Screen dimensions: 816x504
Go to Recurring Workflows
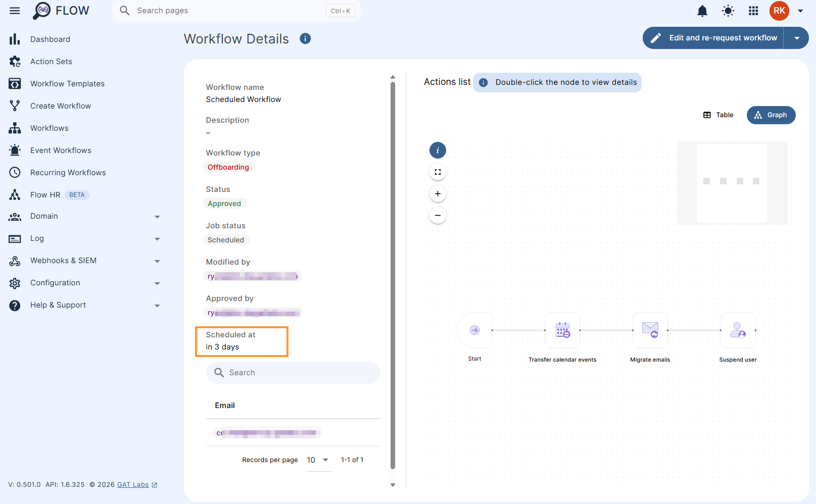click(x=68, y=173)
